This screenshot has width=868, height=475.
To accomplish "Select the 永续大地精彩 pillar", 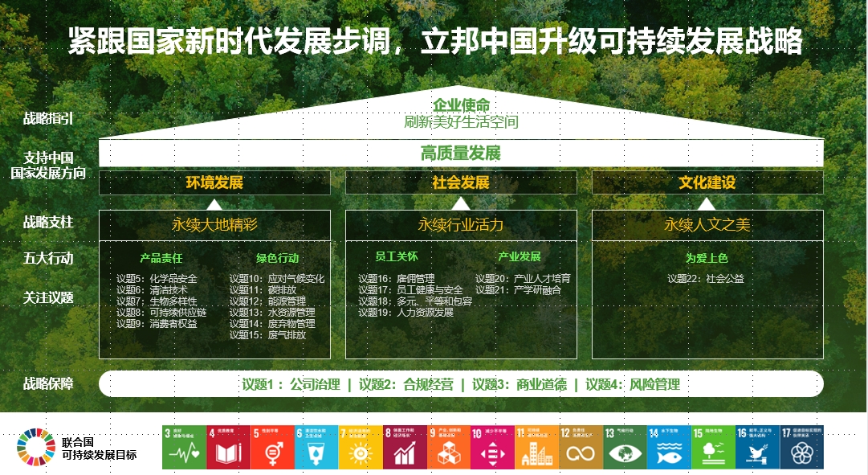I will click(x=214, y=225).
